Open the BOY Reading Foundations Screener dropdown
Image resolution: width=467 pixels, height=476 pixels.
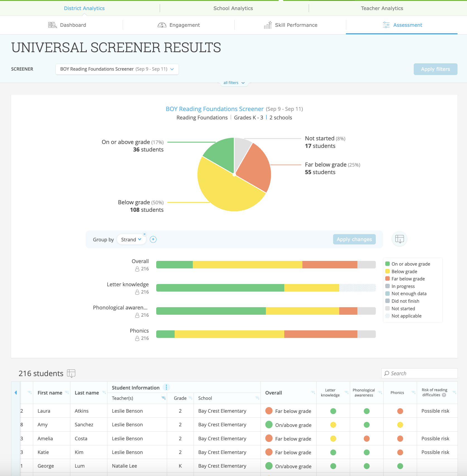(x=117, y=69)
